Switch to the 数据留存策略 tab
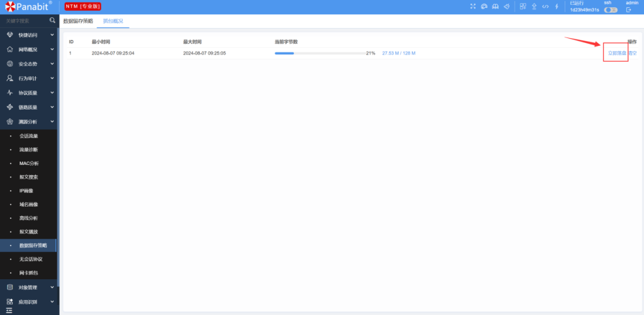This screenshot has height=315, width=644. coord(78,21)
